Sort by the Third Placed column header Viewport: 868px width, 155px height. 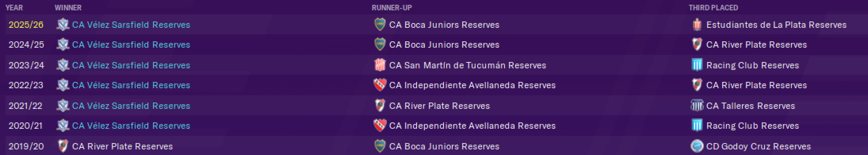tap(713, 8)
